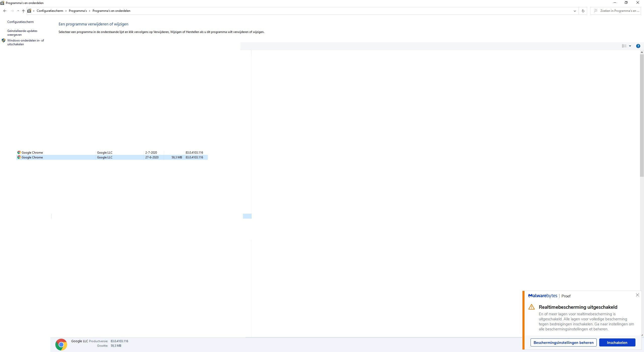Image resolution: width=644 pixels, height=352 pixels.
Task: Click version 83.0.4103.116 in the selected row
Action: coord(194,157)
